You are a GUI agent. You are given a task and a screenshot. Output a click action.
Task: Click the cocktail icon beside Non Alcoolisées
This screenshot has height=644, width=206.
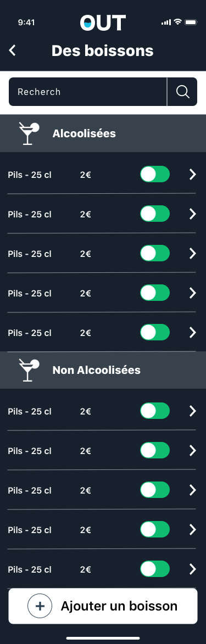(x=29, y=370)
